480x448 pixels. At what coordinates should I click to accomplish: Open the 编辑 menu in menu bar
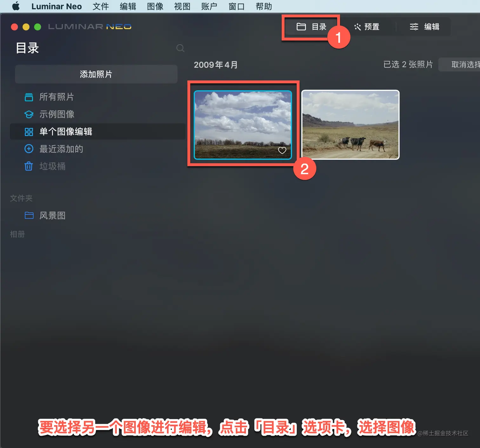pos(128,6)
